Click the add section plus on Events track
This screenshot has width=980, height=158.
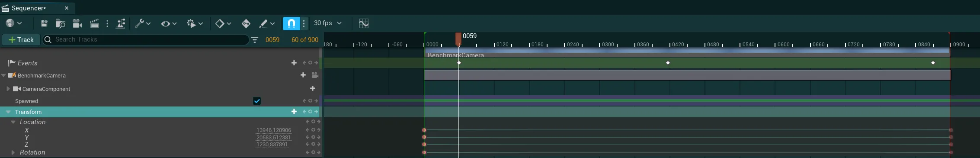294,63
